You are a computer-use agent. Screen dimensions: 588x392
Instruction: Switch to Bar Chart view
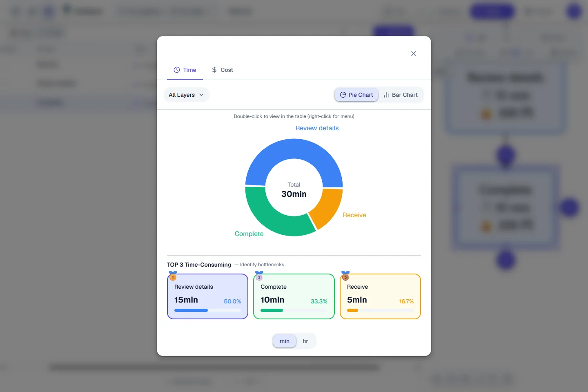click(x=401, y=95)
